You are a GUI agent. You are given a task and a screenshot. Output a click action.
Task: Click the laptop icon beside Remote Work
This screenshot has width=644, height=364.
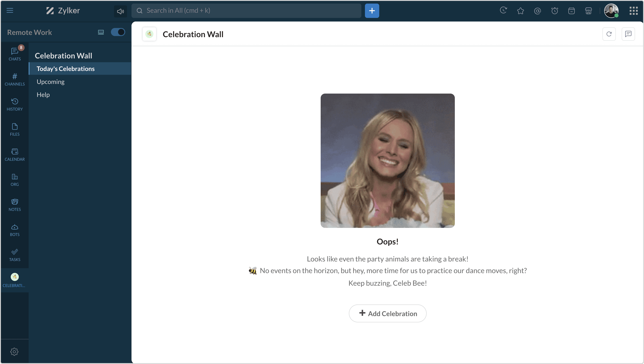[x=101, y=32]
